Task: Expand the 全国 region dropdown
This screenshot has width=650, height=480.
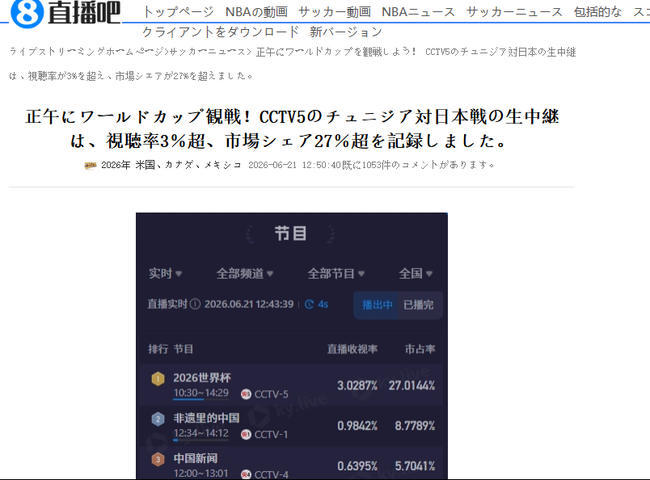Action: click(415, 274)
